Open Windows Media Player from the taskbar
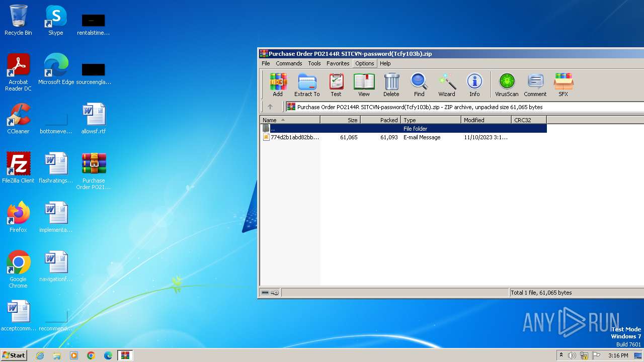 pos(74,355)
